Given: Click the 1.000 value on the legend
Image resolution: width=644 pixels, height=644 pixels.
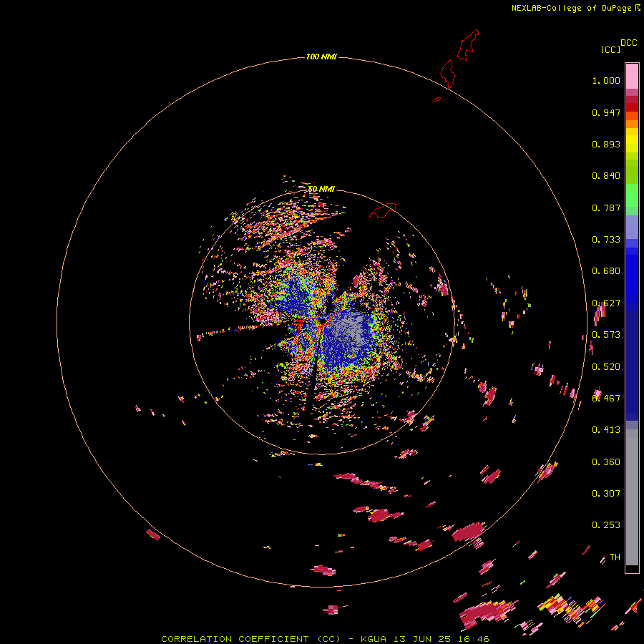Looking at the screenshot, I should [606, 80].
